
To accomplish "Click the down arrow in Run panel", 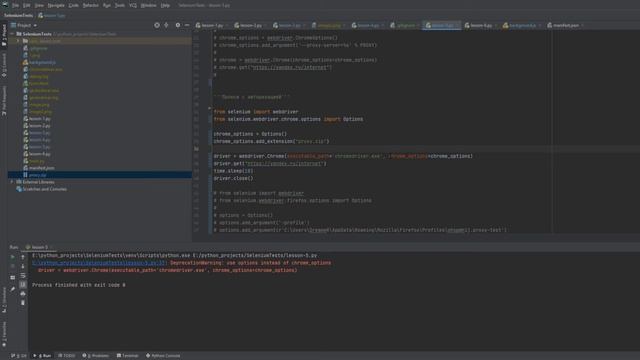I will [23, 266].
